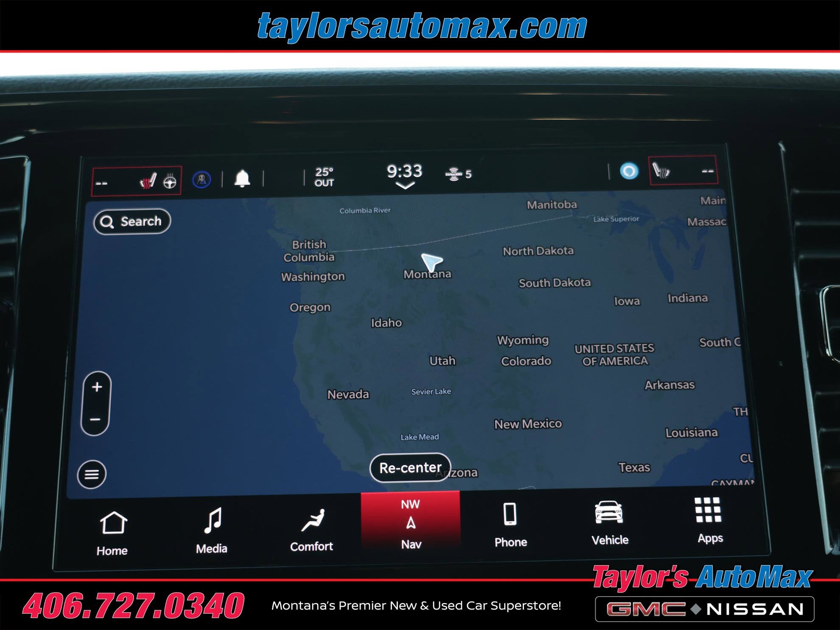Viewport: 840px width, 630px height.
Task: Click the Search field on the map
Action: [x=132, y=221]
